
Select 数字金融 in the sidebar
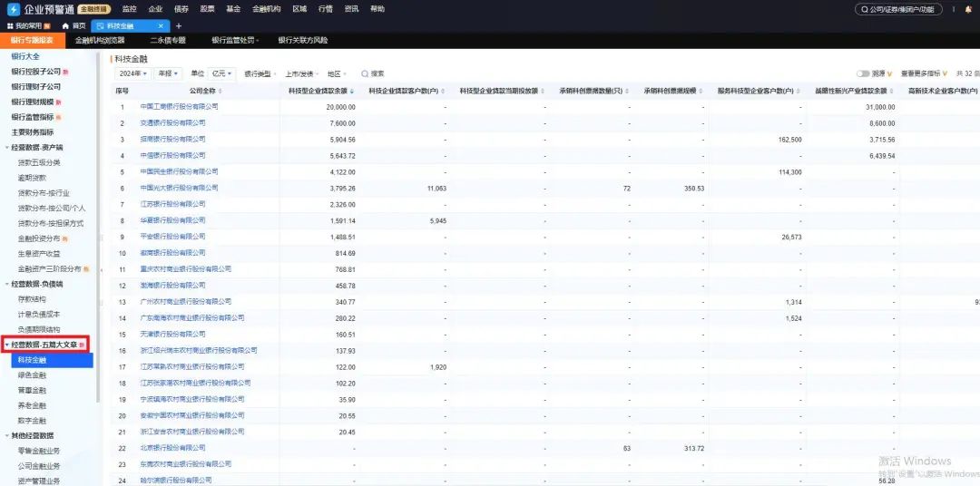pos(32,421)
